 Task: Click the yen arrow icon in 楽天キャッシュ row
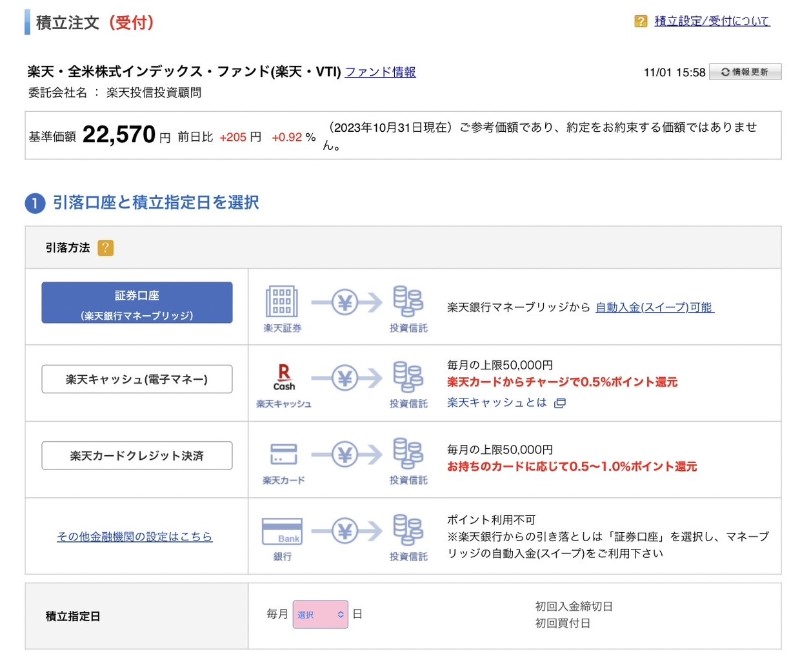(346, 378)
